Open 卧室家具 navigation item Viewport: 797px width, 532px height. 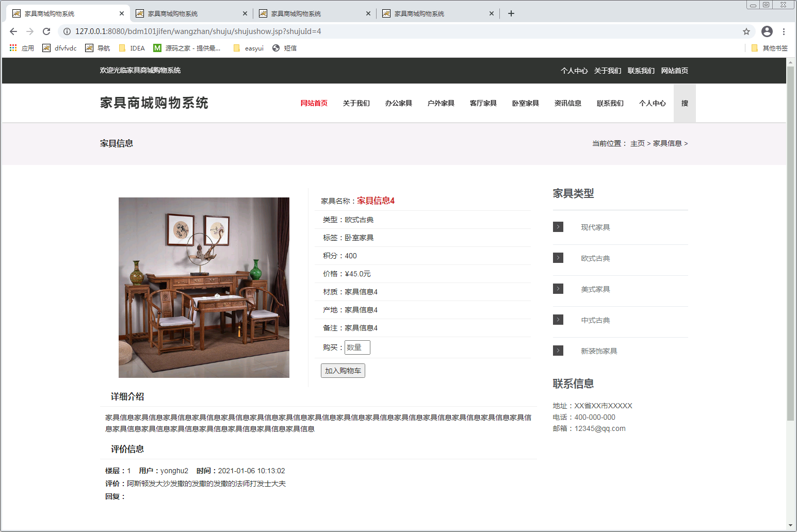[x=526, y=103]
